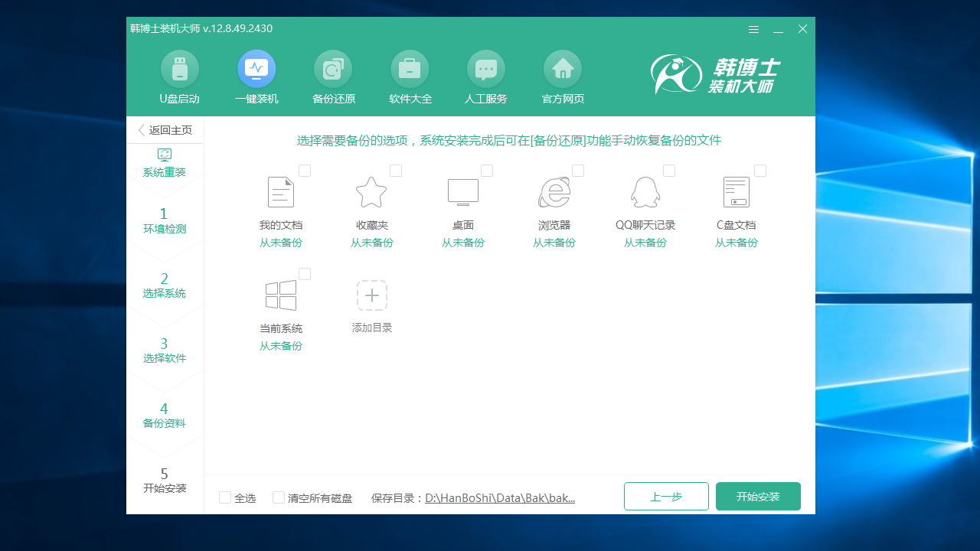The image size is (980, 551).
Task: Select the 一键装机 (one-click install) icon
Action: 256,76
